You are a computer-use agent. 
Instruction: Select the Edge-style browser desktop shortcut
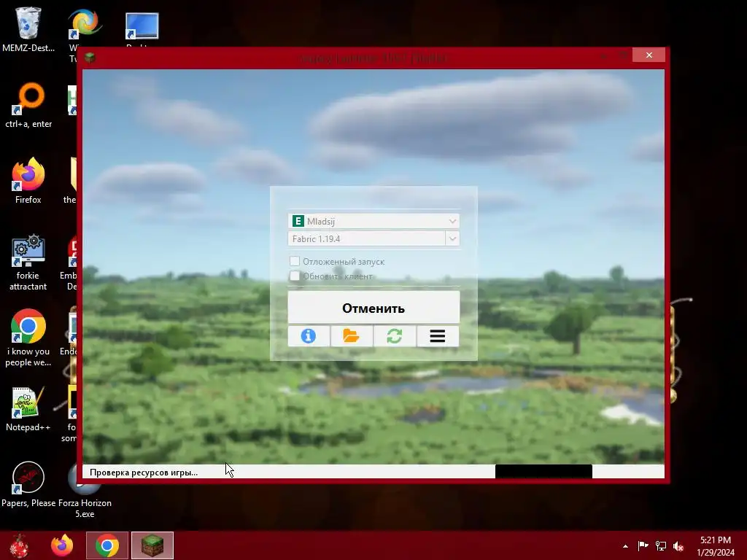(85, 23)
